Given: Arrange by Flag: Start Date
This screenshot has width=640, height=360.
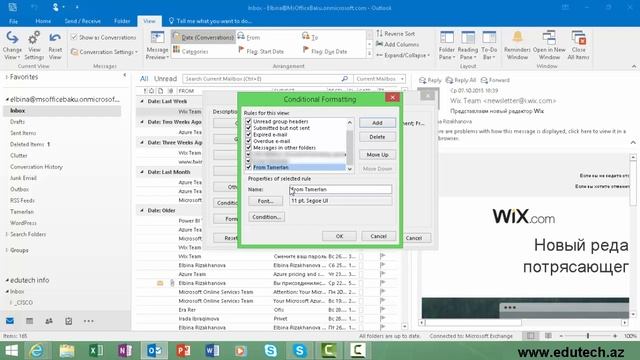Looking at the screenshot, I should click(x=261, y=51).
